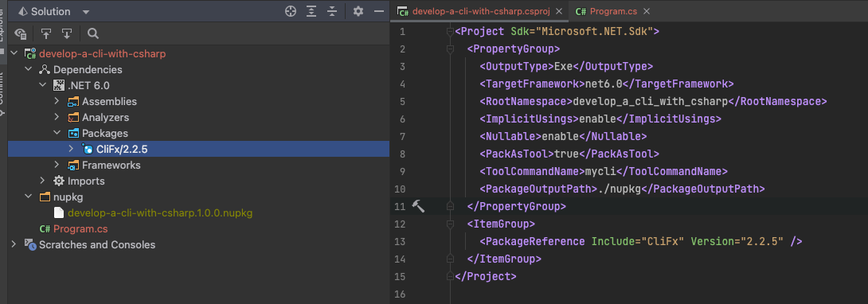Click the Collapse All icon in Solution panel
This screenshot has width=868, height=304.
[331, 11]
